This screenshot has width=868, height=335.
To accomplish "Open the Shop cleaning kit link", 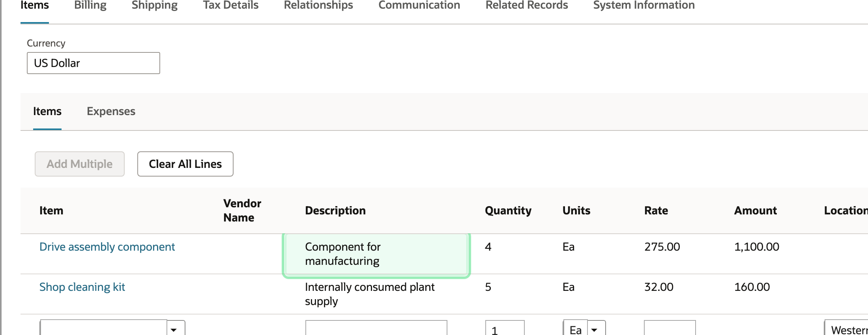I will [x=82, y=287].
